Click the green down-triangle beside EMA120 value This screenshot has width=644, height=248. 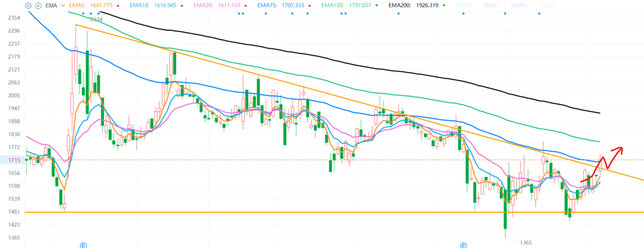[x=377, y=5]
